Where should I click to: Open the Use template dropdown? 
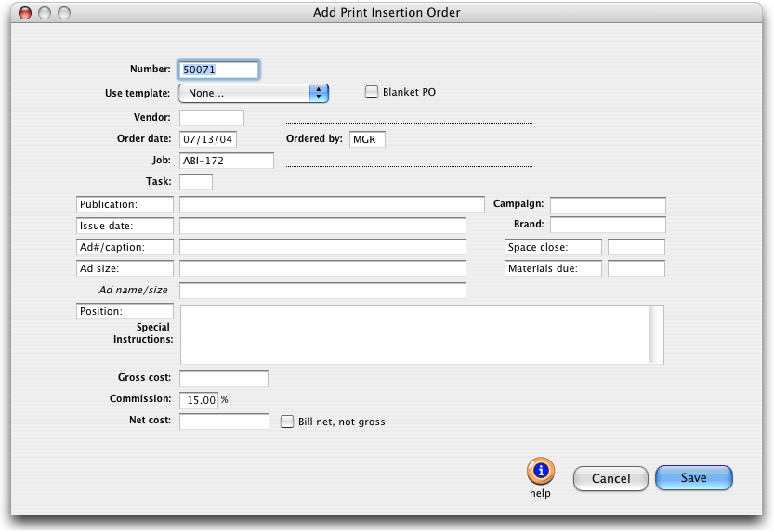click(253, 93)
